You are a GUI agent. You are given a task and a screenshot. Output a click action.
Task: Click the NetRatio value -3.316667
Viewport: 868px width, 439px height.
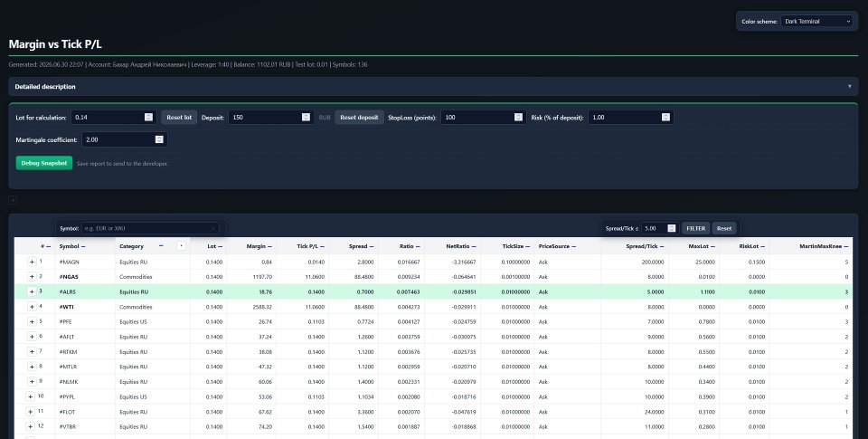[465, 262]
